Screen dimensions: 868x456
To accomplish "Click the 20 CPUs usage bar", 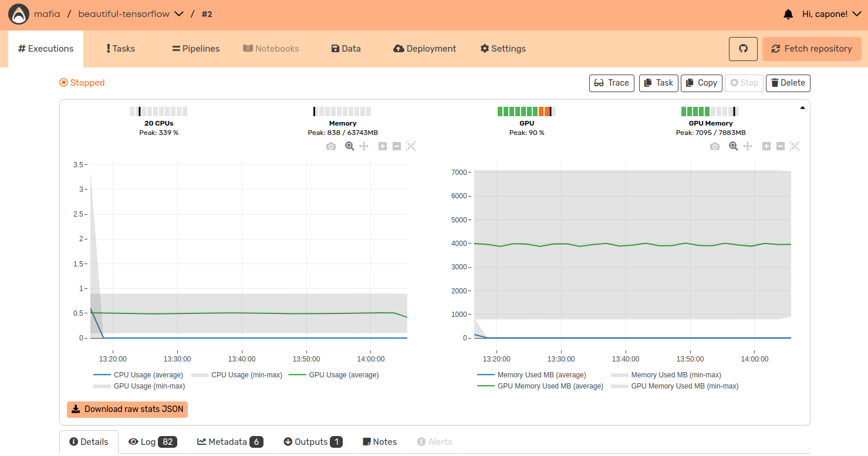I will coord(158,112).
